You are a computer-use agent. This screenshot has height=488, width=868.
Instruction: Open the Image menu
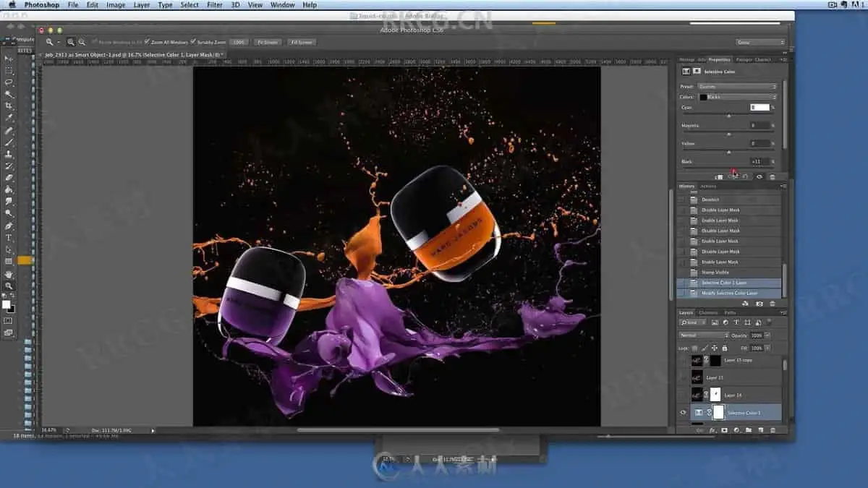pos(116,5)
